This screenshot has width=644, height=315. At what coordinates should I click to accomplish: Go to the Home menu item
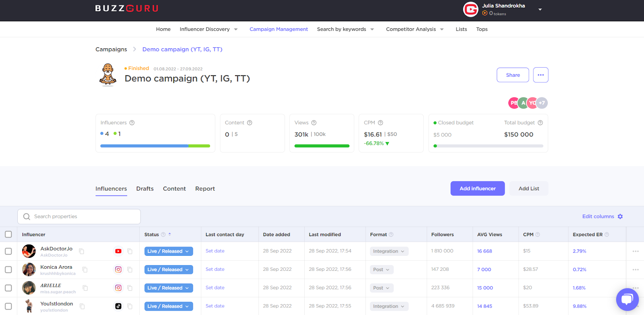[163, 29]
